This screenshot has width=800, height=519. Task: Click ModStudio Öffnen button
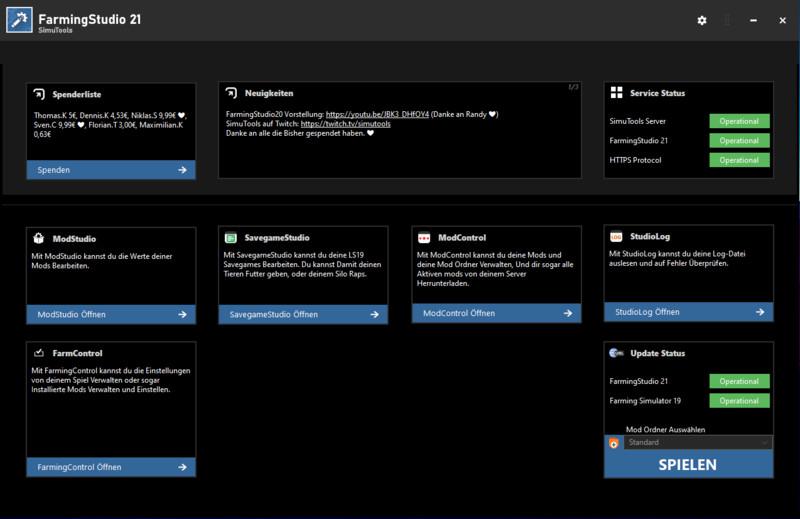pyautogui.click(x=111, y=314)
